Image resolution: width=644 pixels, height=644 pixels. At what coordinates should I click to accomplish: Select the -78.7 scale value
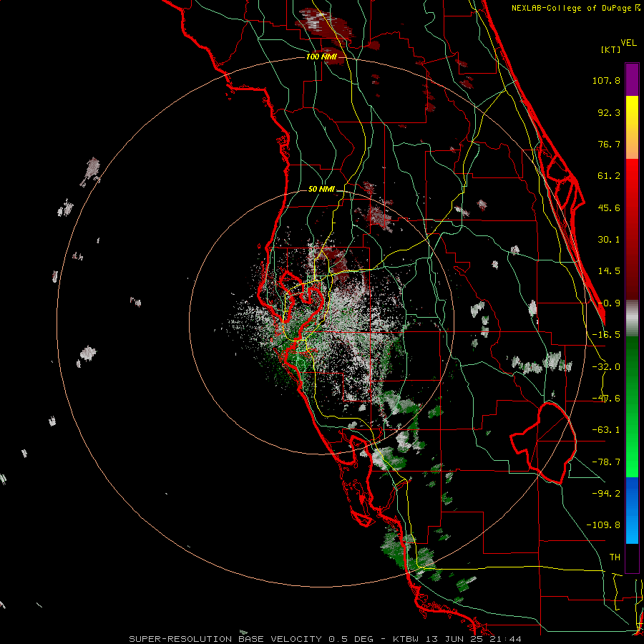click(606, 462)
